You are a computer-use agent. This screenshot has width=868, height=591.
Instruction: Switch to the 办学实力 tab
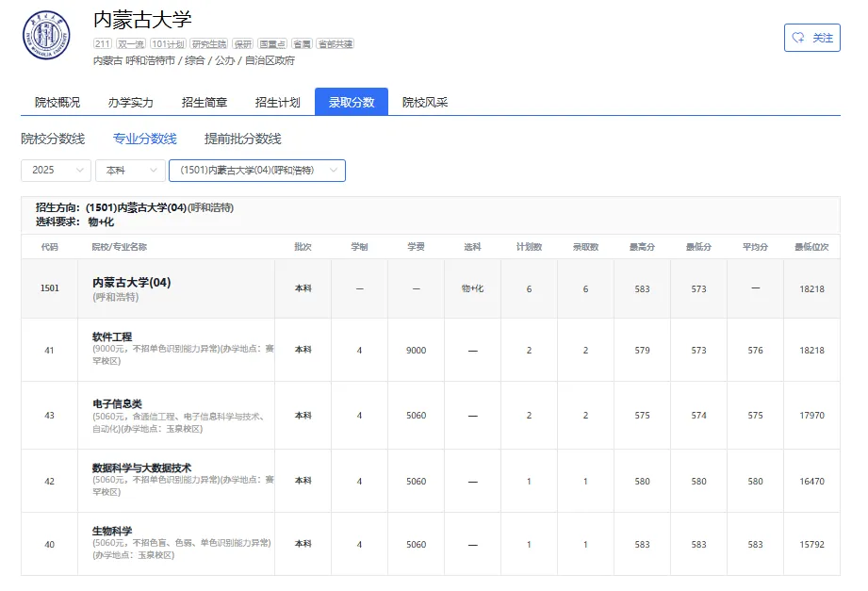(x=131, y=103)
